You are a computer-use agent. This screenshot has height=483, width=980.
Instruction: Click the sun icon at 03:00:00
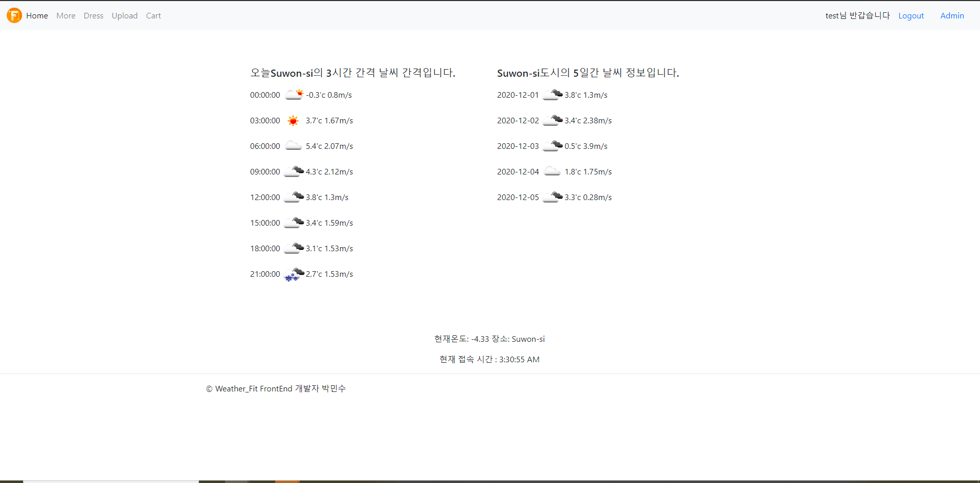coord(293,120)
